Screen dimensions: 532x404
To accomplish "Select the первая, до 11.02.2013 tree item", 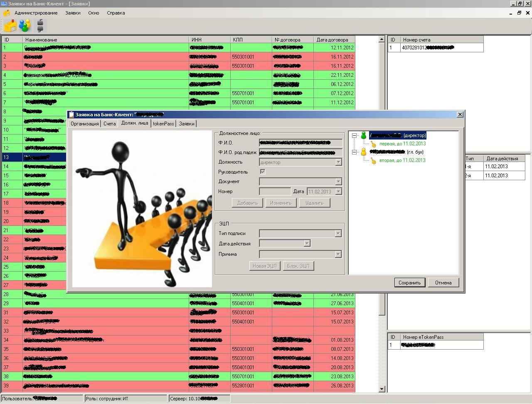I will [x=402, y=144].
